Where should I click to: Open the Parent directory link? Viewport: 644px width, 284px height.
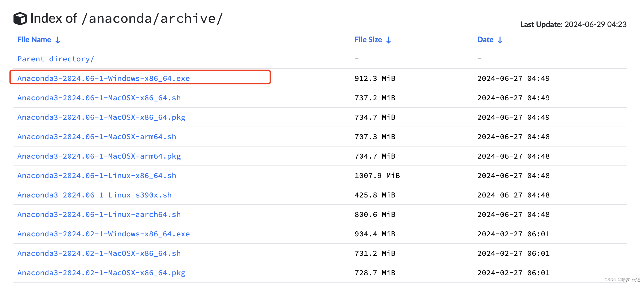[x=56, y=59]
